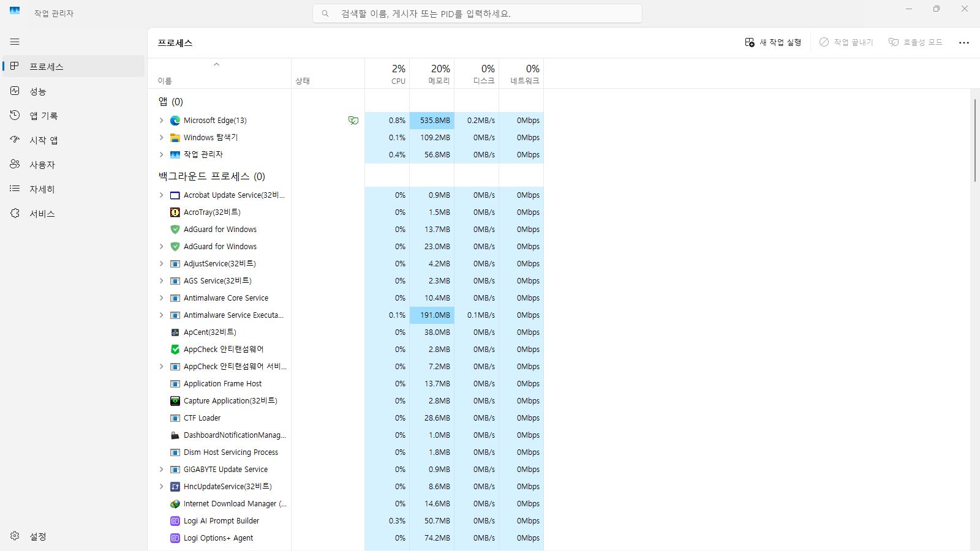Click the AcroTray(32비트) icon
Screen dimensions: 980x551
[175, 212]
